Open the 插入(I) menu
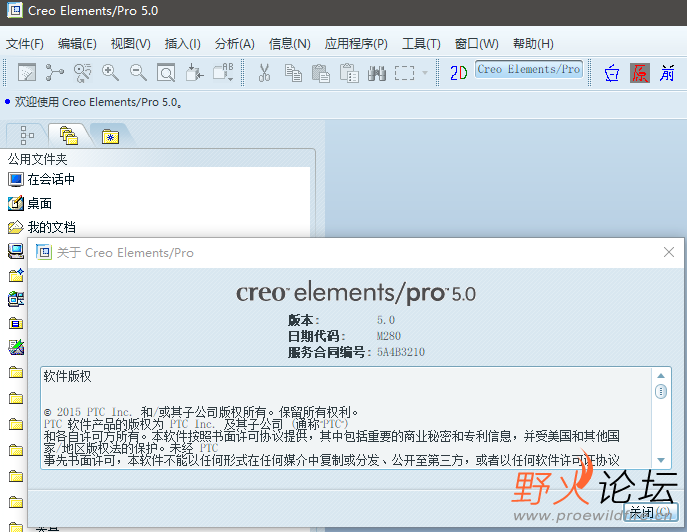The image size is (697, 532). 182,44
